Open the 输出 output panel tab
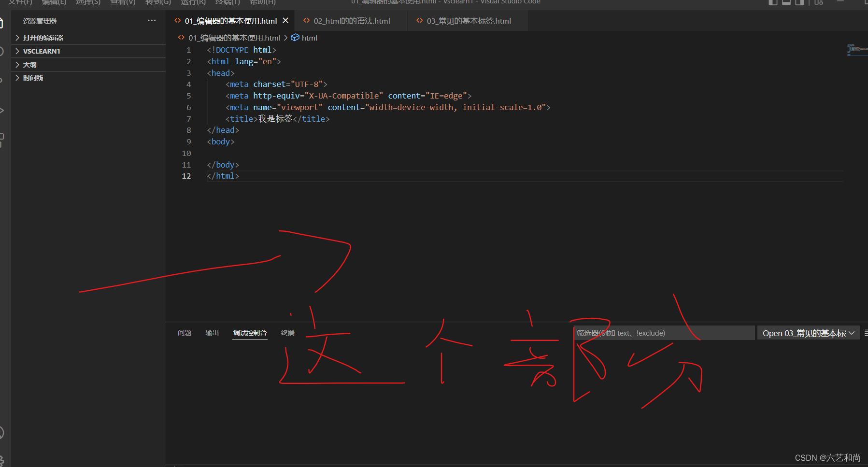The height and width of the screenshot is (467, 868). [x=212, y=333]
